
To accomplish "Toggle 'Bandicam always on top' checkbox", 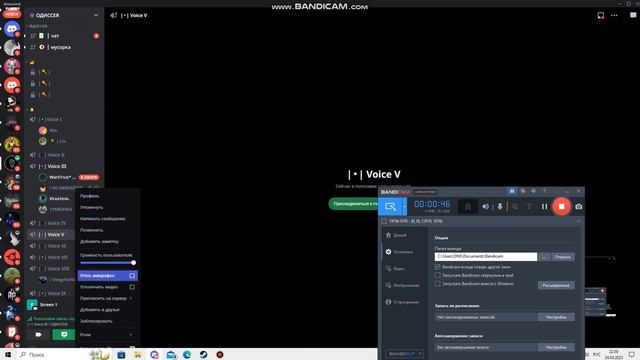I will click(x=437, y=267).
